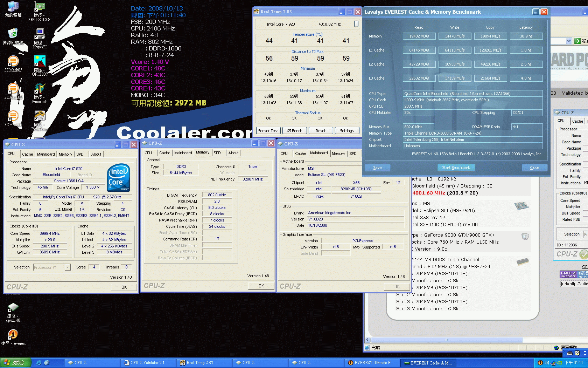Viewport: 588px width, 368px height.
Task: Click the Core Speed 3999.4 MHz value in CPU-Z
Action: point(50,233)
